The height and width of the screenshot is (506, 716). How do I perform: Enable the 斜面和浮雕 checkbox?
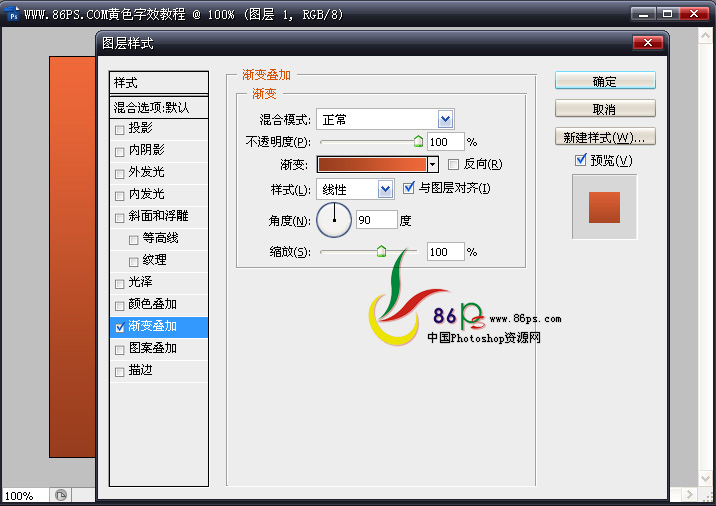tap(120, 218)
